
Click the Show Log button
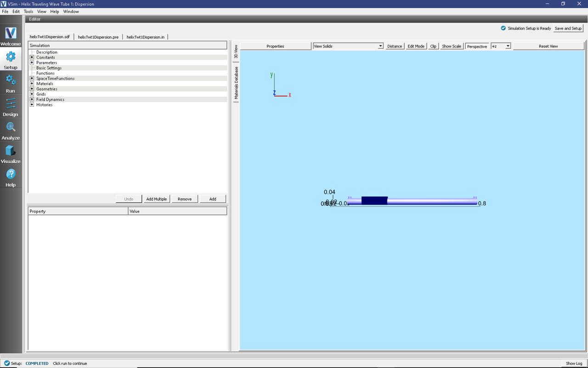[x=574, y=363]
